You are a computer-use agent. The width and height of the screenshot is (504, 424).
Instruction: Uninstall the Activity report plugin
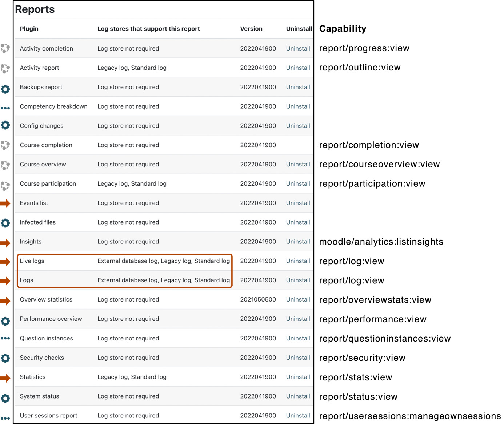click(298, 68)
